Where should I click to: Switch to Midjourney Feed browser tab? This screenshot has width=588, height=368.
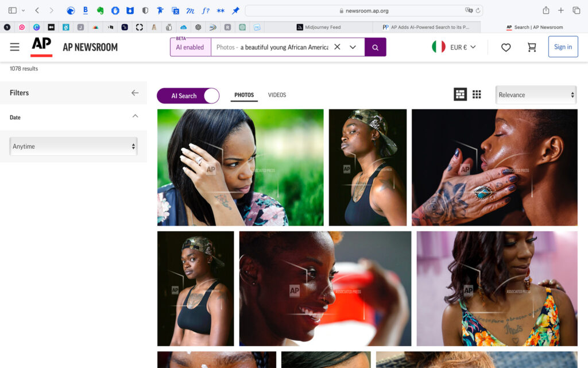tap(318, 27)
